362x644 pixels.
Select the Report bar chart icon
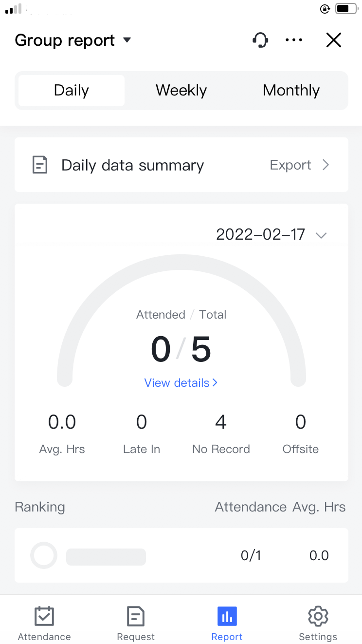point(227,617)
